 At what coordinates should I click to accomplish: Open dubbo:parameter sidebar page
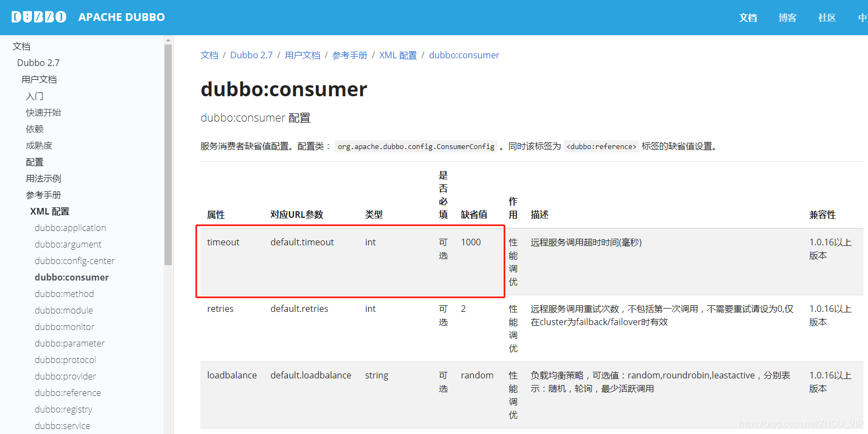click(69, 343)
